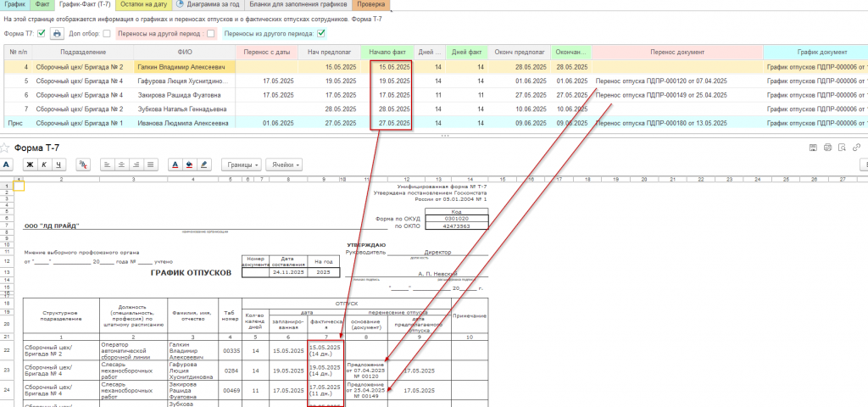Viewport: 868px width, 407px height.
Task: Apply italic (К) formatting
Action: (x=43, y=164)
